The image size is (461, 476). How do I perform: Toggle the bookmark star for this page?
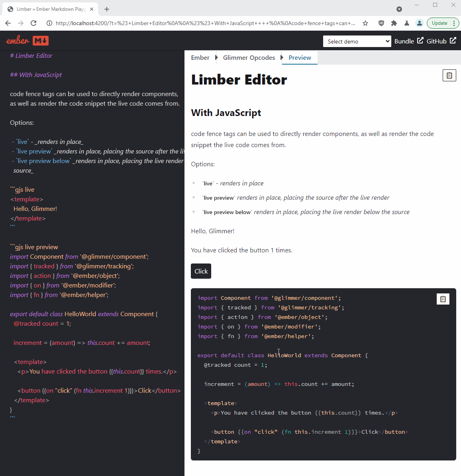click(365, 23)
